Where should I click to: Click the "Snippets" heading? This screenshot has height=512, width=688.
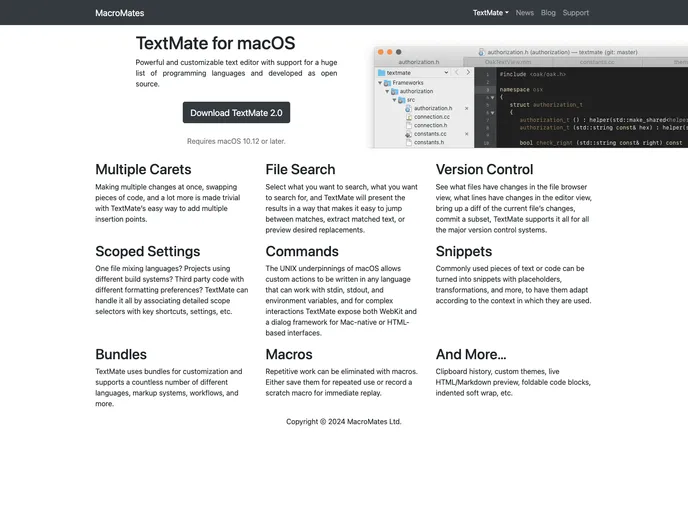coord(464,251)
